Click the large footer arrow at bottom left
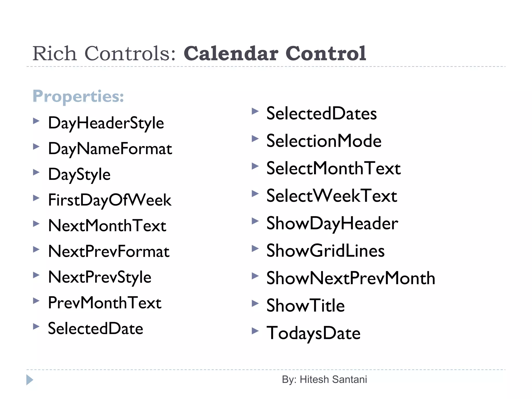 pyautogui.click(x=30, y=380)
